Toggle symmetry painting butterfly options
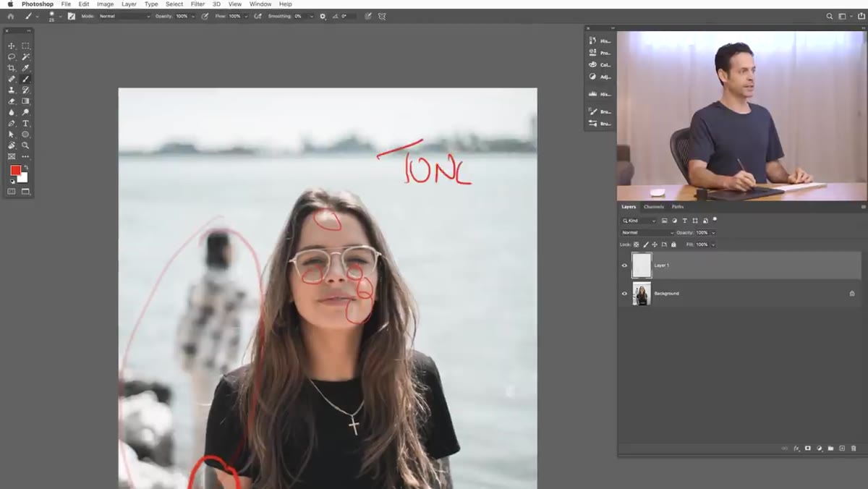This screenshot has height=489, width=868. [x=382, y=16]
